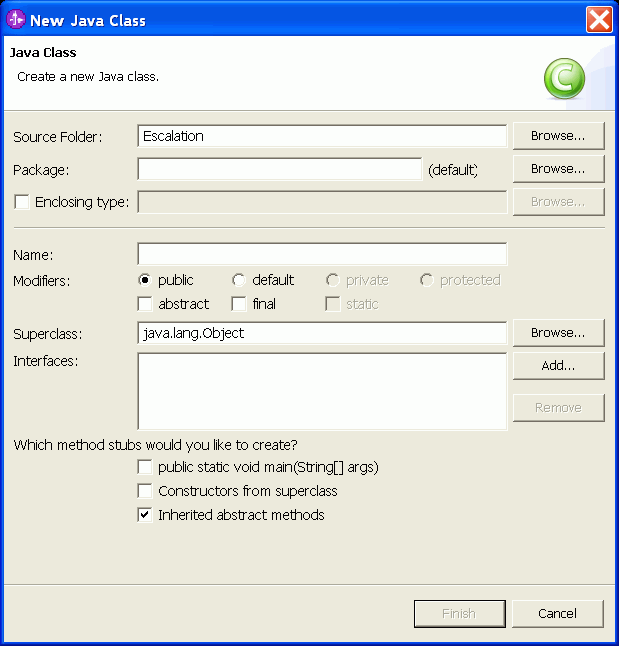The width and height of the screenshot is (619, 646).
Task: Click the Source Folder text field
Action: [x=322, y=136]
